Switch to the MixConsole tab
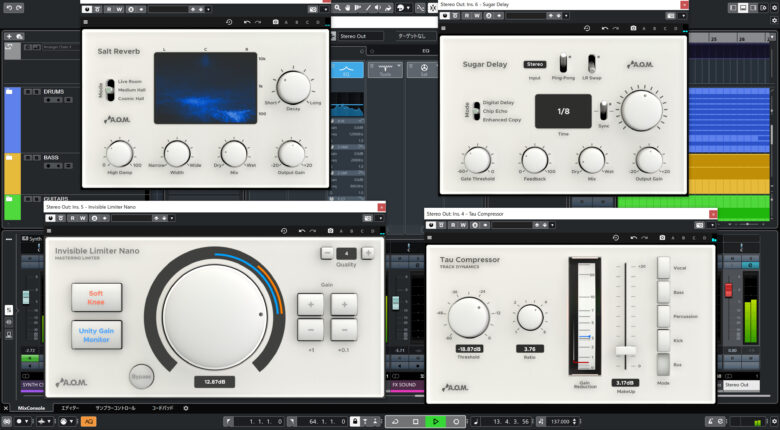The width and height of the screenshot is (780, 430). pos(31,408)
